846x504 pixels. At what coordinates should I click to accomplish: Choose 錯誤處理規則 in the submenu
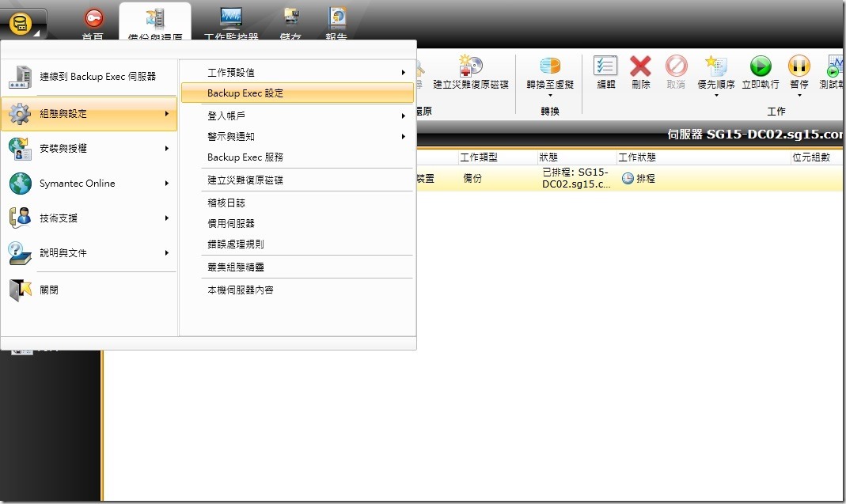pos(298,244)
